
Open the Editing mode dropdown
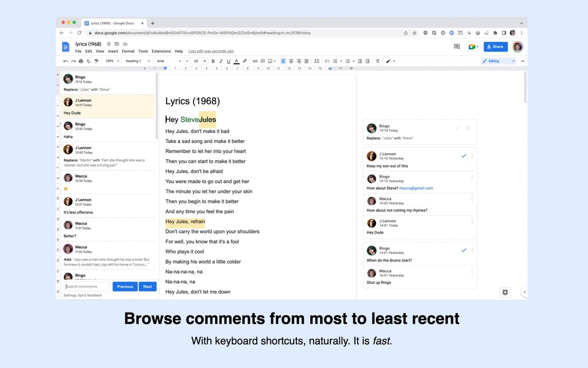click(499, 61)
